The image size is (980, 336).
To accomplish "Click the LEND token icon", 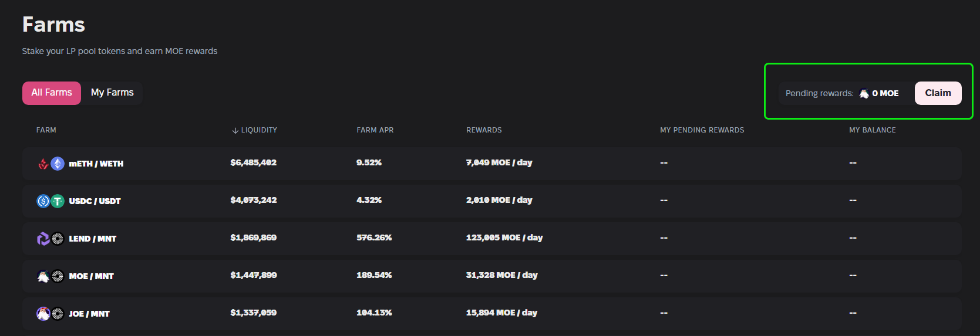I will [x=43, y=239].
